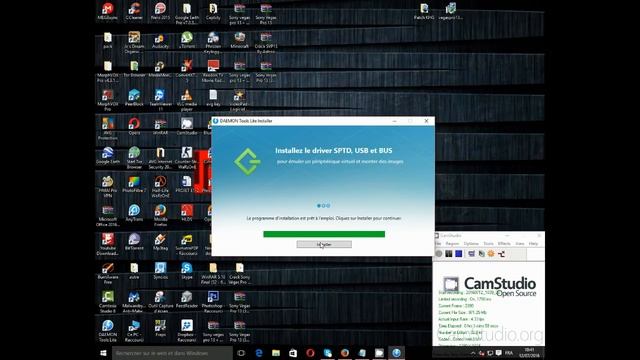Select the WinRAR desktop icon
This screenshot has width=640, height=360.
coord(160,126)
